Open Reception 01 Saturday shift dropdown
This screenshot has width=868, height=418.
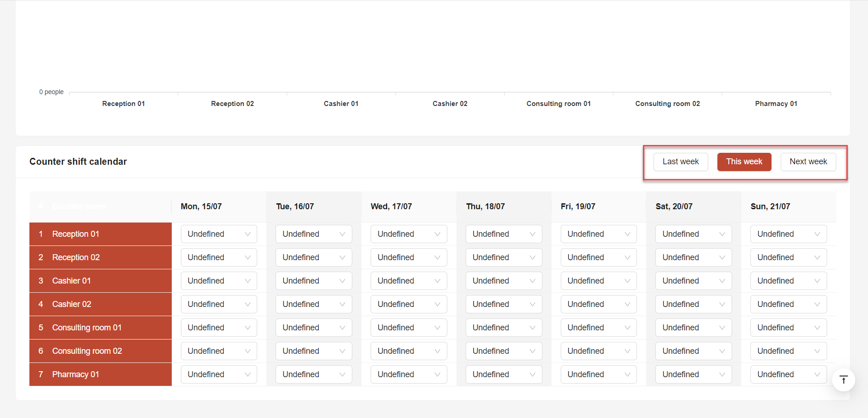(693, 234)
